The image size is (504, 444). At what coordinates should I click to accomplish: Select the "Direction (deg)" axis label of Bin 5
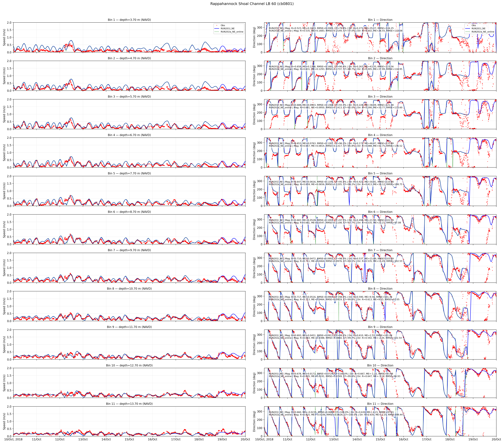(x=254, y=191)
